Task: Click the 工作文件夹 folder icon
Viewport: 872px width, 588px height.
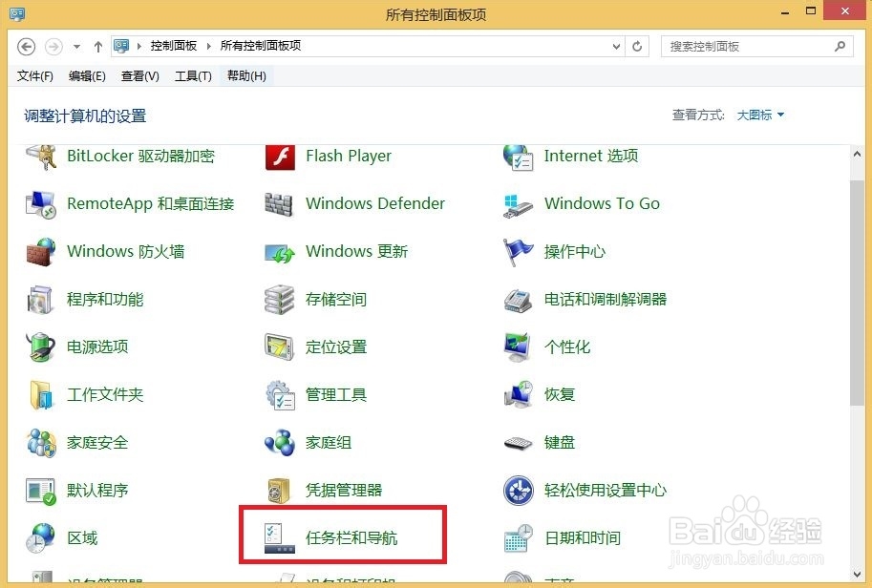Action: coord(41,395)
